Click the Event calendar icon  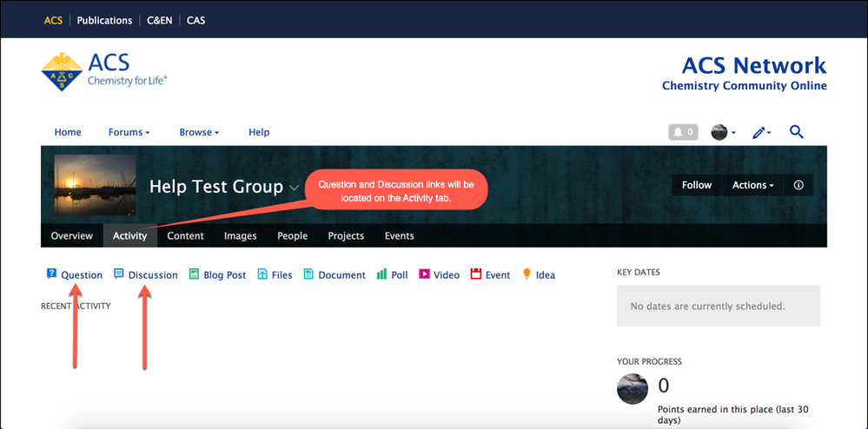(x=475, y=274)
